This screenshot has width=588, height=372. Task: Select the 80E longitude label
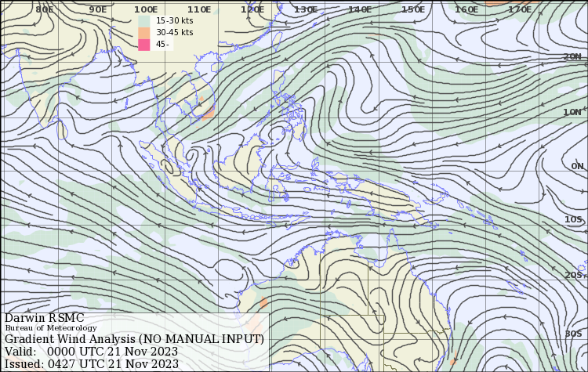(45, 9)
